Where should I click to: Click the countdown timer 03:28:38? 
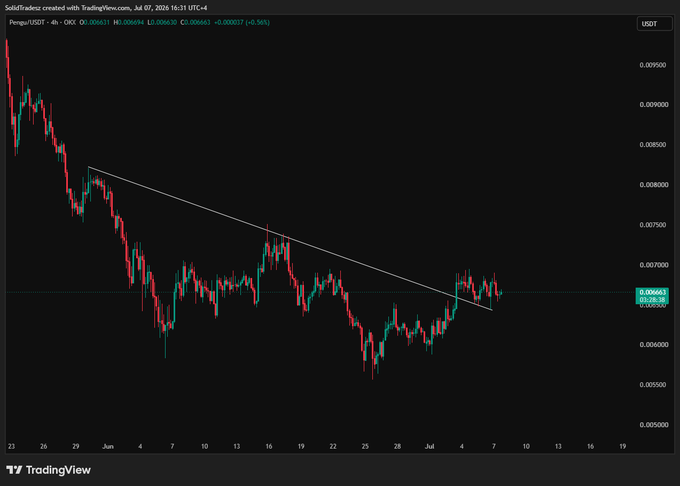652,300
